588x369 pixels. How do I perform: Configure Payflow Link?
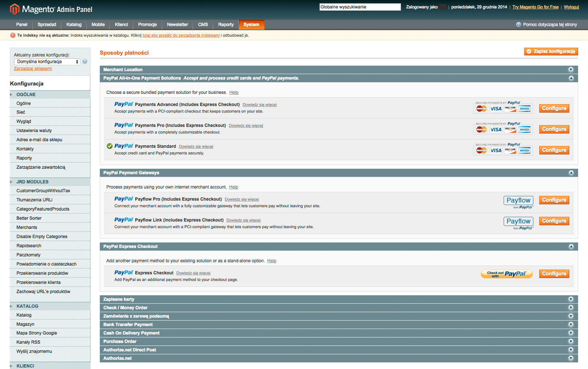(554, 221)
